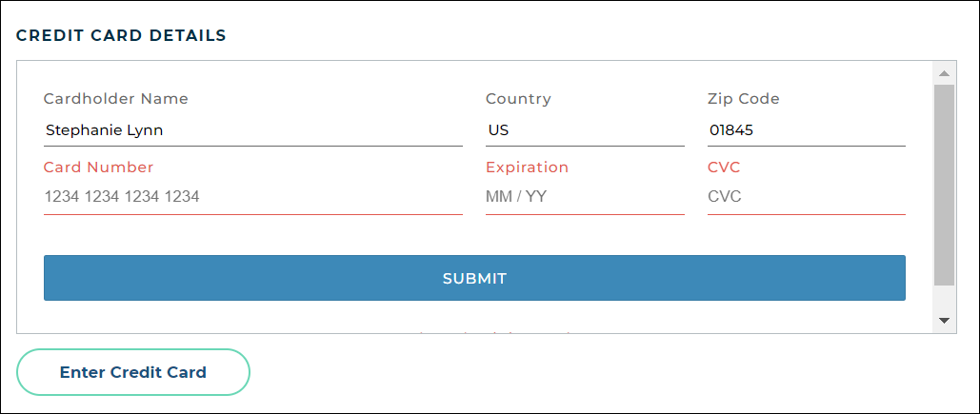Click into the Card Number input
This screenshot has width=980, height=414.
point(252,197)
